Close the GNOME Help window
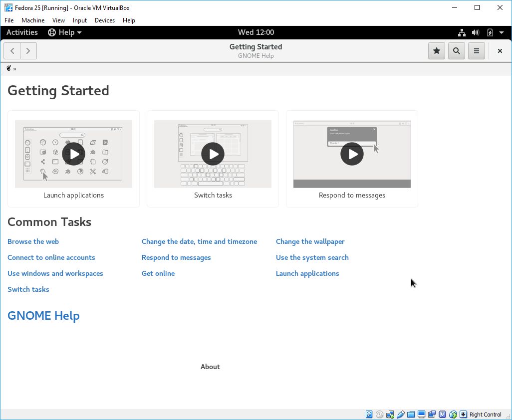The image size is (512, 420). coord(500,51)
